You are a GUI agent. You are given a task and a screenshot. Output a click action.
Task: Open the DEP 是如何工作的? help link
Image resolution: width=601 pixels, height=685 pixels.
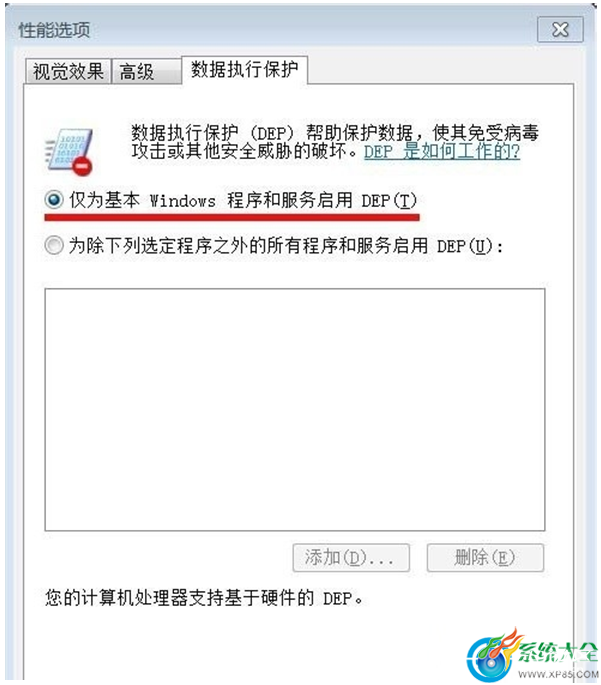[x=442, y=152]
